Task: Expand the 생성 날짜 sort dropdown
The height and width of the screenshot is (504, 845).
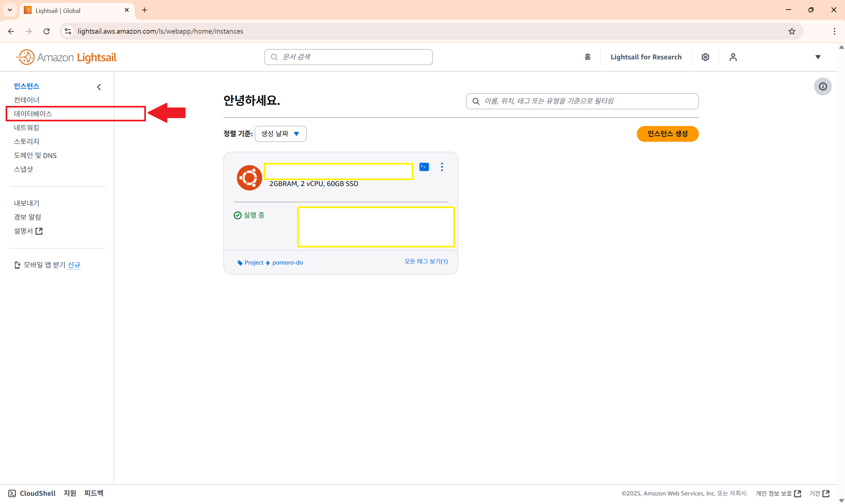Action: pos(280,134)
